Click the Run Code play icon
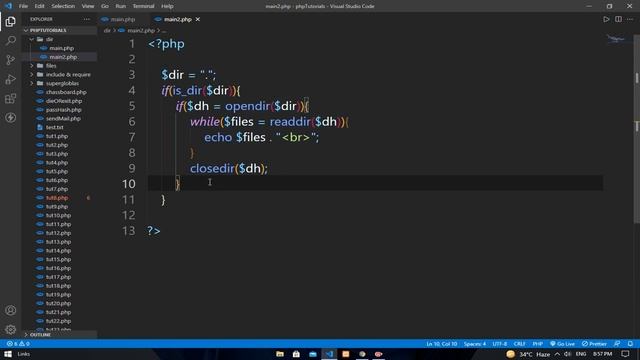Image resolution: width=640 pixels, height=360 pixels. 606,19
